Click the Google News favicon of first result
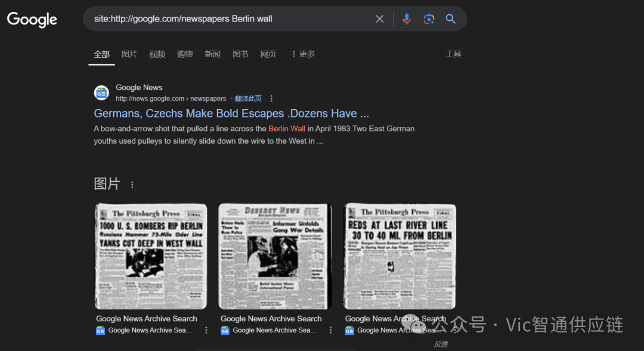The height and width of the screenshot is (351, 644). pyautogui.click(x=101, y=93)
